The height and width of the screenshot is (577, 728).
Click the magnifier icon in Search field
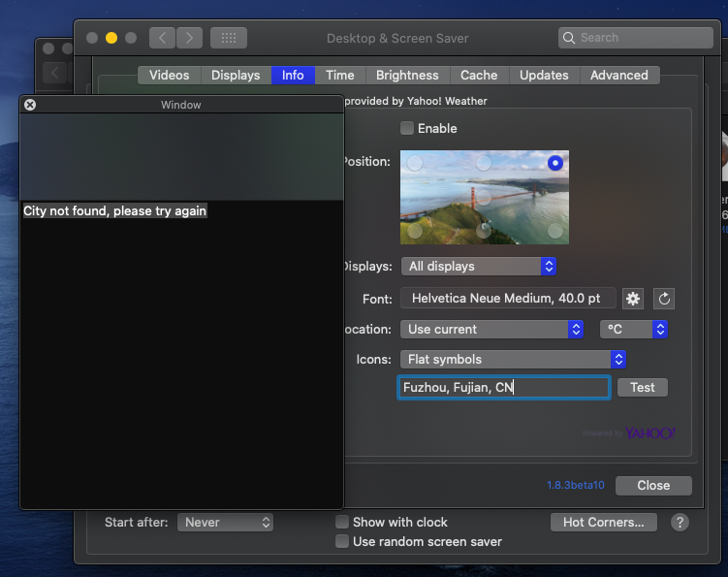569,38
